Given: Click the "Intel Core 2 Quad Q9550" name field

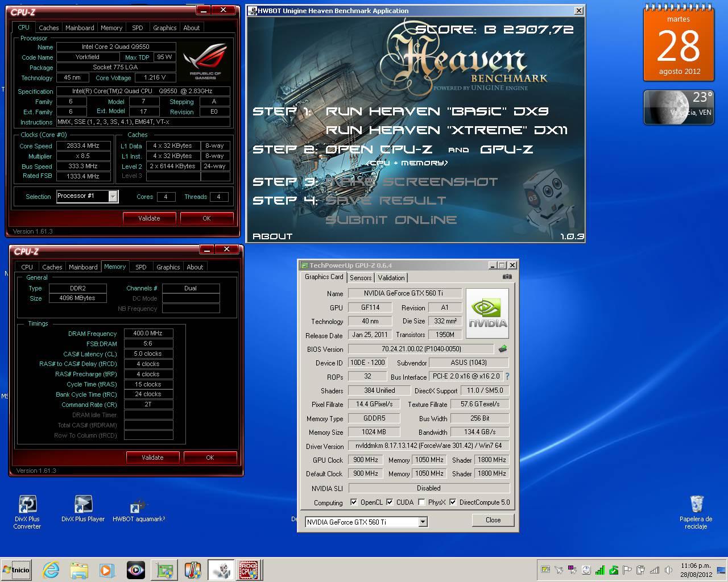Looking at the screenshot, I should pyautogui.click(x=116, y=47).
